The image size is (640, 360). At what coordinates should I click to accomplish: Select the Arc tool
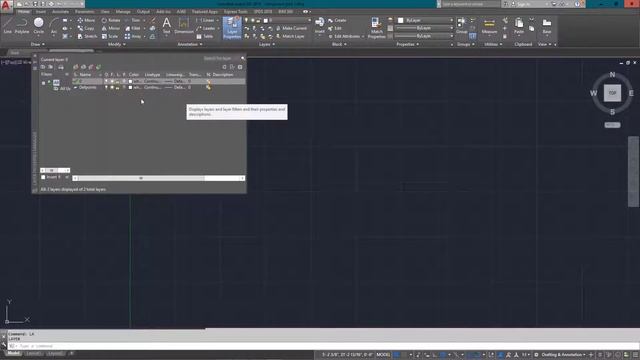pyautogui.click(x=54, y=26)
